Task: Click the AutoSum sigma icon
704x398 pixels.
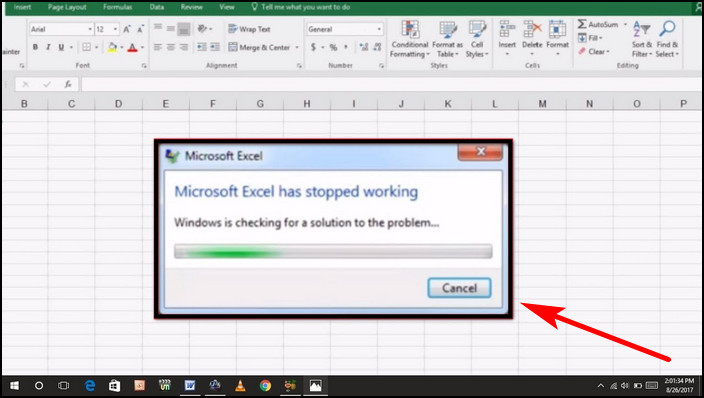Action: click(x=582, y=24)
